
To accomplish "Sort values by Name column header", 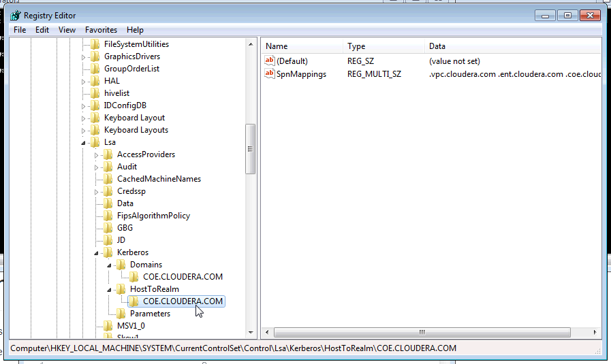I will (302, 46).
